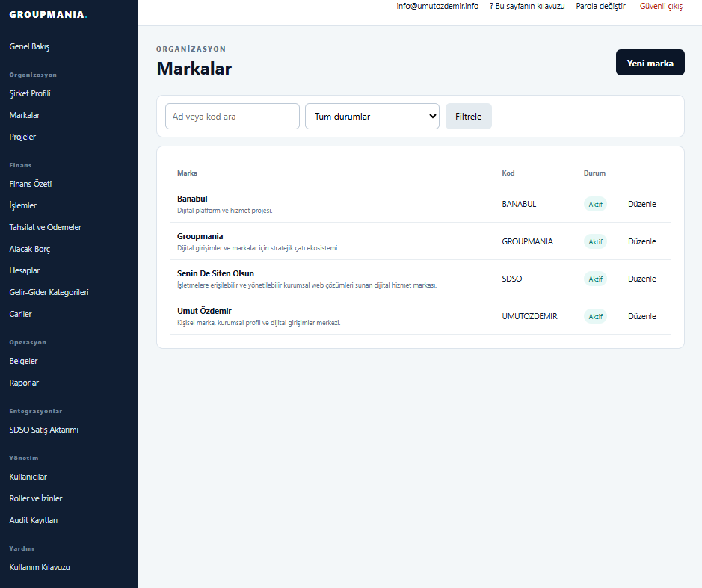The image size is (702, 588).
Task: Go to Genel Bakış in sidebar
Action: click(30, 46)
